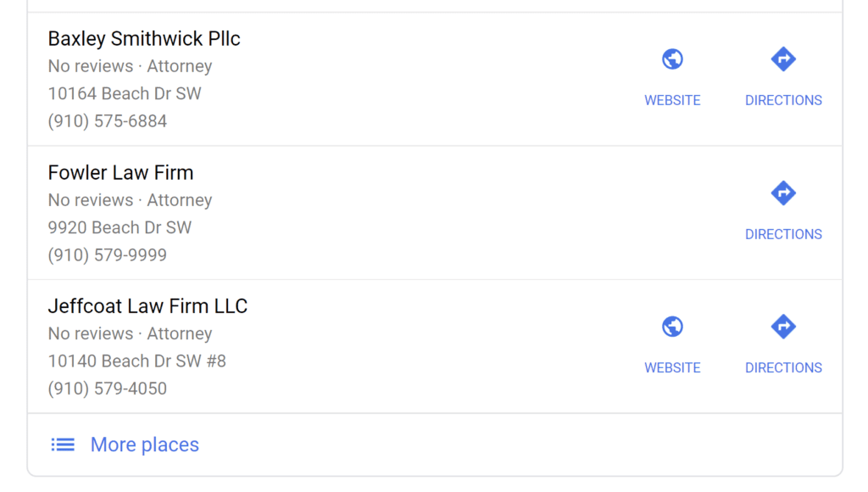Click the Jeffcoat Law Firm directions arrow icon
Image resolution: width=868 pixels, height=492 pixels.
pyautogui.click(x=783, y=327)
